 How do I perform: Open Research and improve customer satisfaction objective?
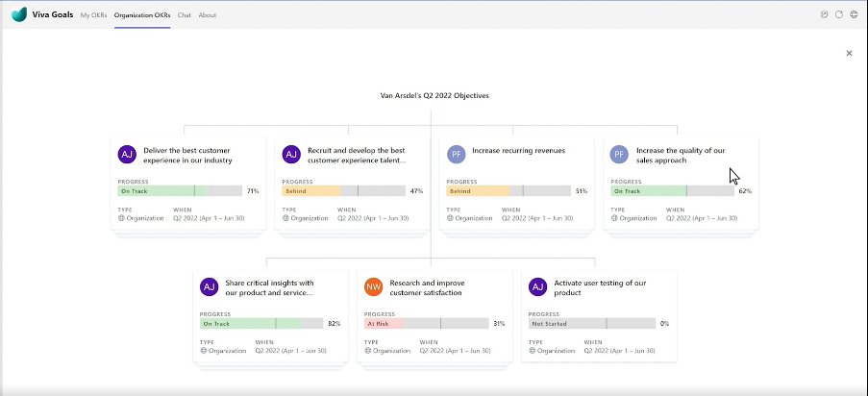pyautogui.click(x=428, y=287)
